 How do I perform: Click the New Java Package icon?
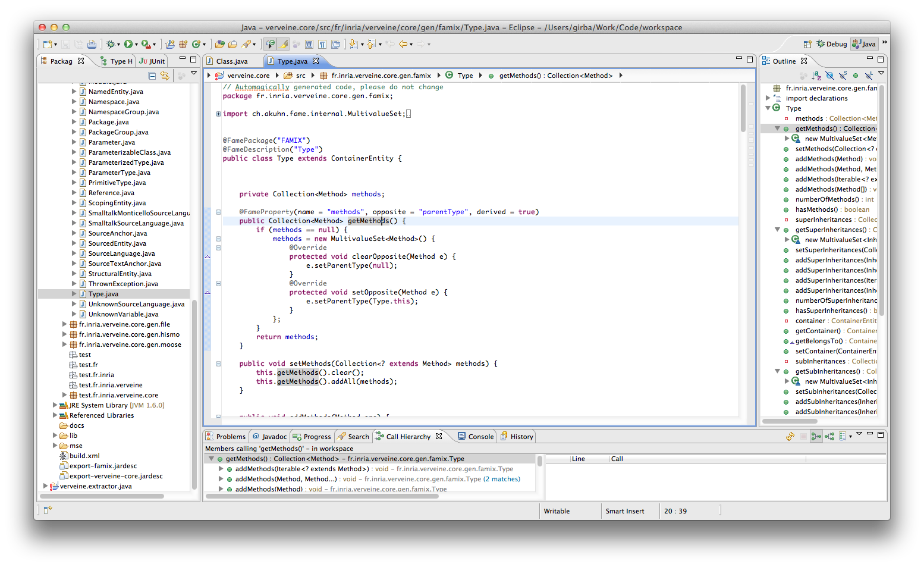click(183, 44)
